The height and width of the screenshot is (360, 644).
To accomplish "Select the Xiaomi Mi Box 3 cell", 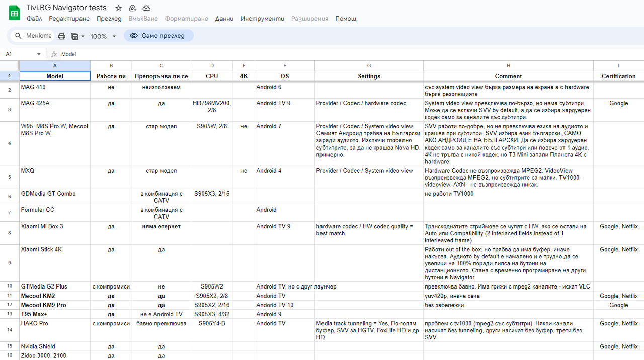I will point(55,233).
